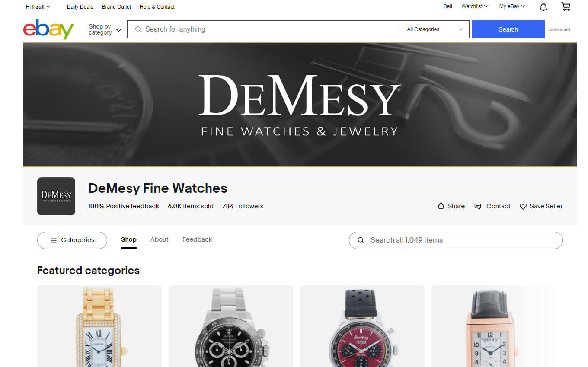588x367 pixels.
Task: Click the Contact message icon
Action: point(478,206)
